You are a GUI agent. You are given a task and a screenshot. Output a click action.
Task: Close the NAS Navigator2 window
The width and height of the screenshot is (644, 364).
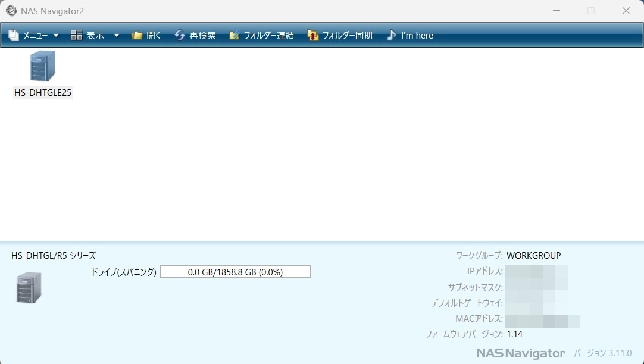(x=626, y=11)
